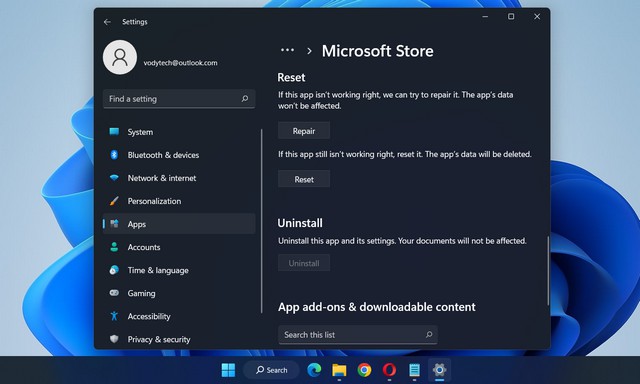
Task: Click the Personalization paintbrush icon
Action: (x=114, y=201)
